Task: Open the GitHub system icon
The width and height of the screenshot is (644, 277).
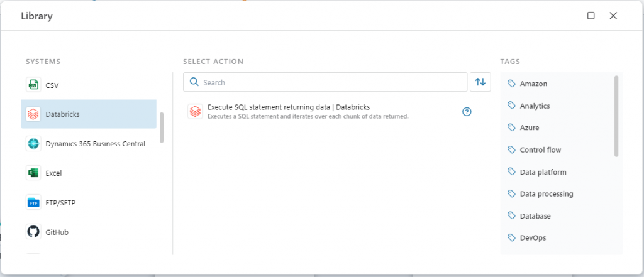Action: (33, 232)
